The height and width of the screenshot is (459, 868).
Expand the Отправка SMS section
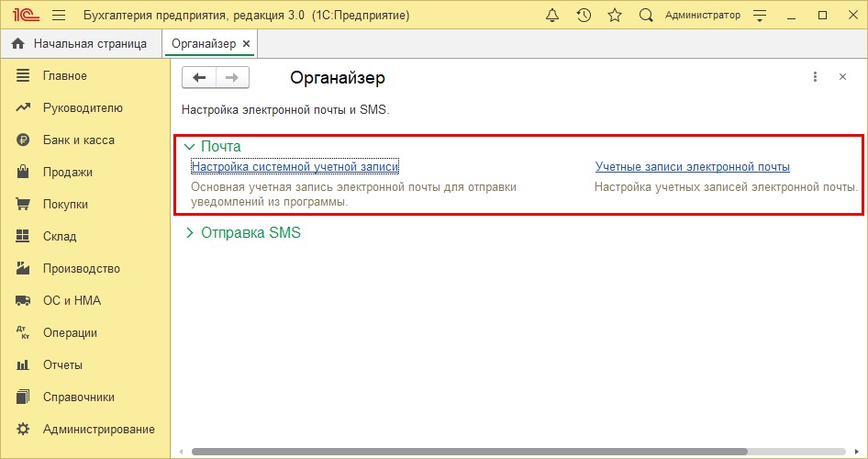190,233
